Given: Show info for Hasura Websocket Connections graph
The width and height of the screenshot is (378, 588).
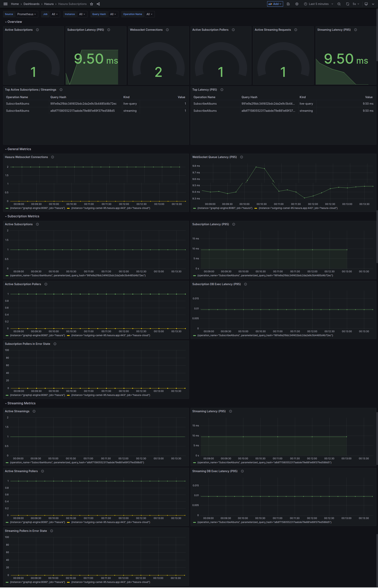Looking at the screenshot, I should 53,157.
